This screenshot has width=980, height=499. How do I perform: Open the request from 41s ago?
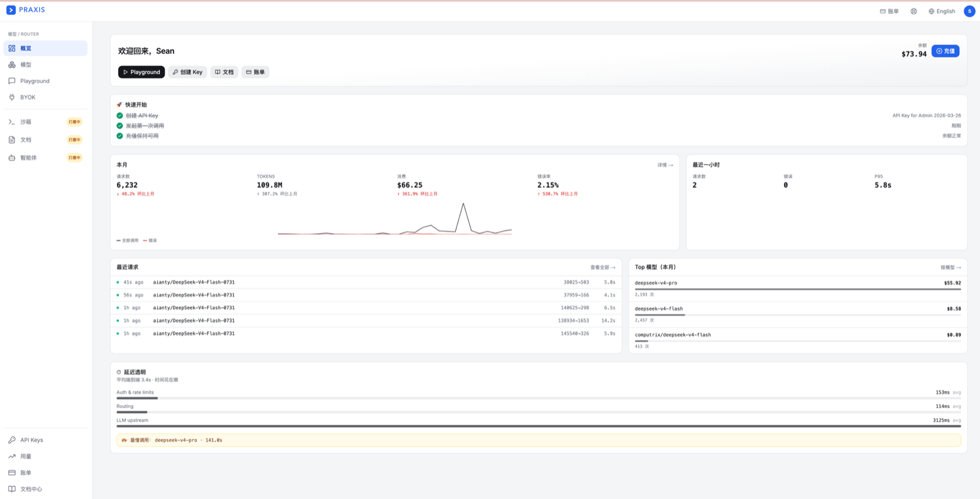click(x=366, y=283)
